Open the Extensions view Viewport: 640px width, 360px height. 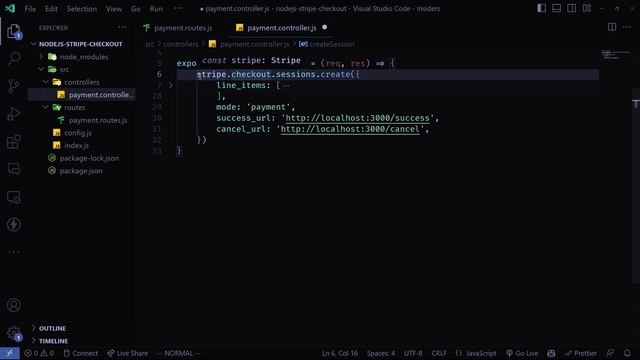click(14, 142)
